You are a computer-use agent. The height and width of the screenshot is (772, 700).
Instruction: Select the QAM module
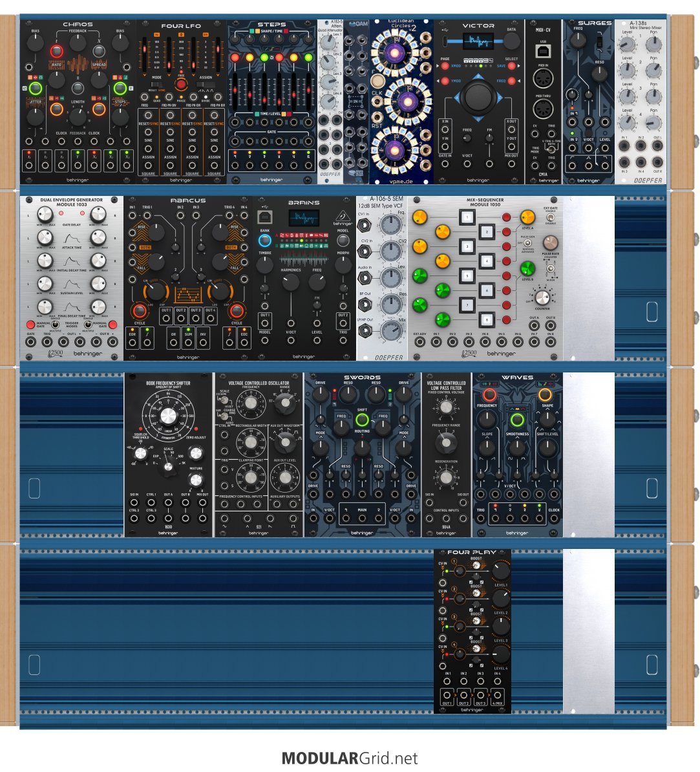coord(356,102)
